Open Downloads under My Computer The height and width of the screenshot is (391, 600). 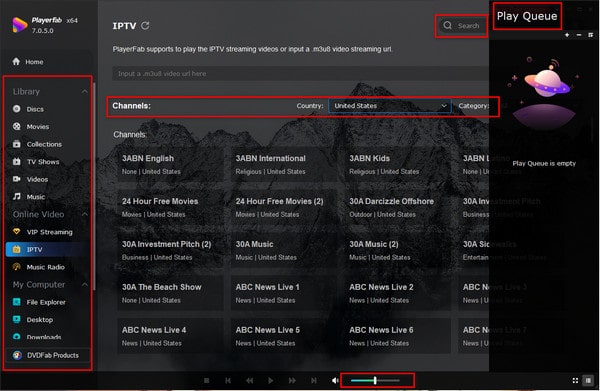tap(37, 337)
